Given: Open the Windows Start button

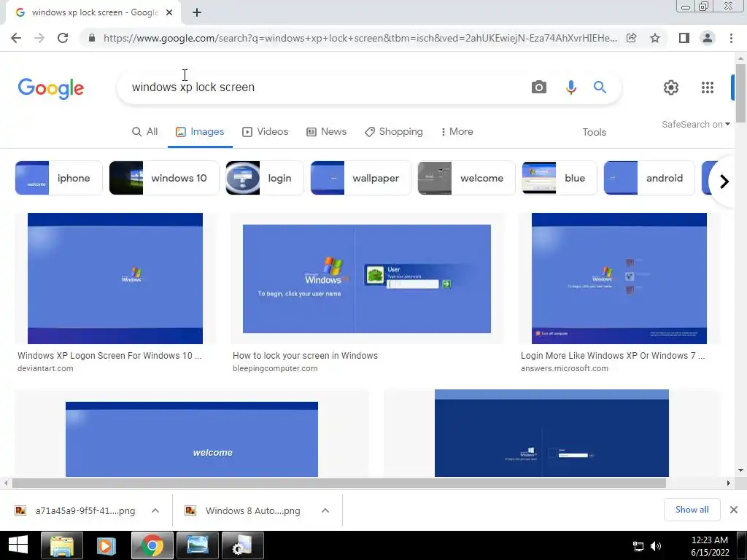Looking at the screenshot, I should [18, 545].
